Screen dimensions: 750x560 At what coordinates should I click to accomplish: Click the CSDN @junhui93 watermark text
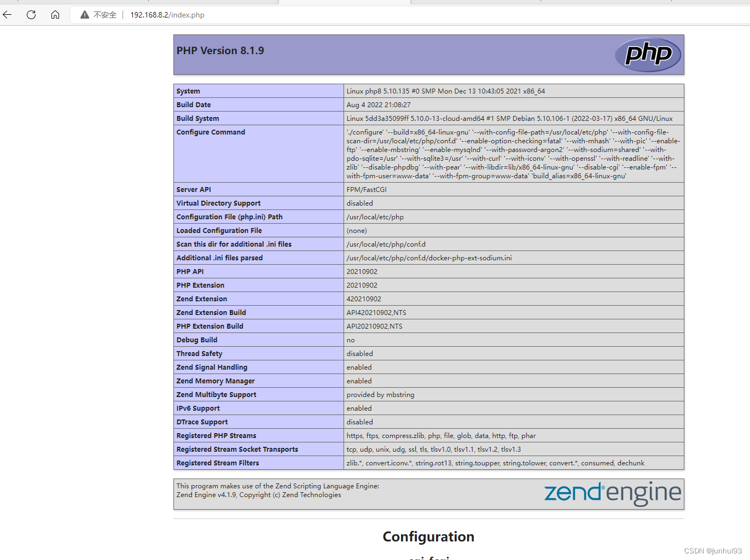pyautogui.click(x=713, y=551)
